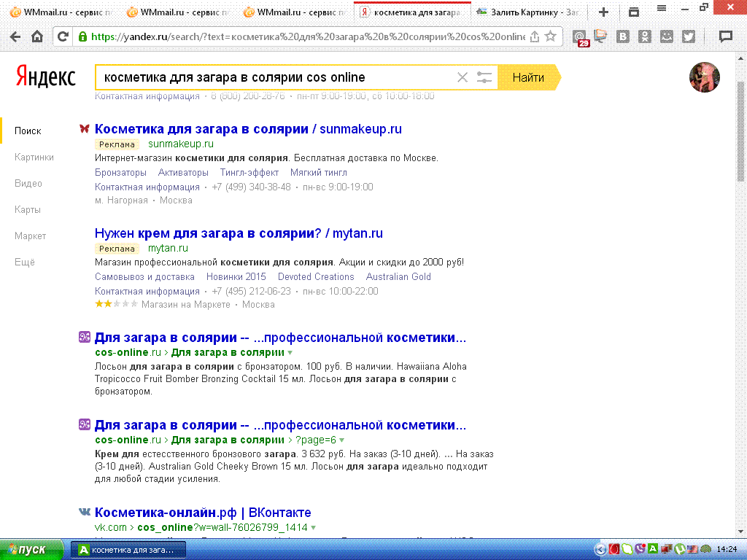
Task: Go back using the browser back arrow
Action: [15, 36]
